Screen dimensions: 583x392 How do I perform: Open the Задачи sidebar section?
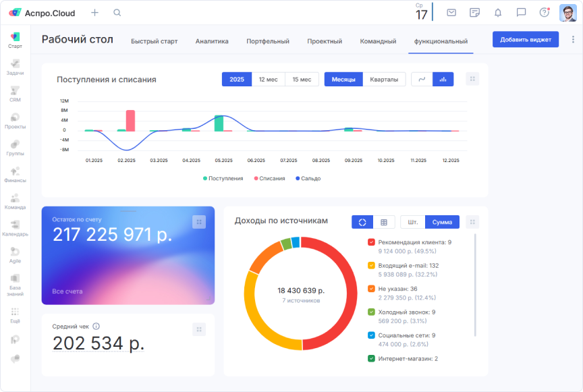15,66
